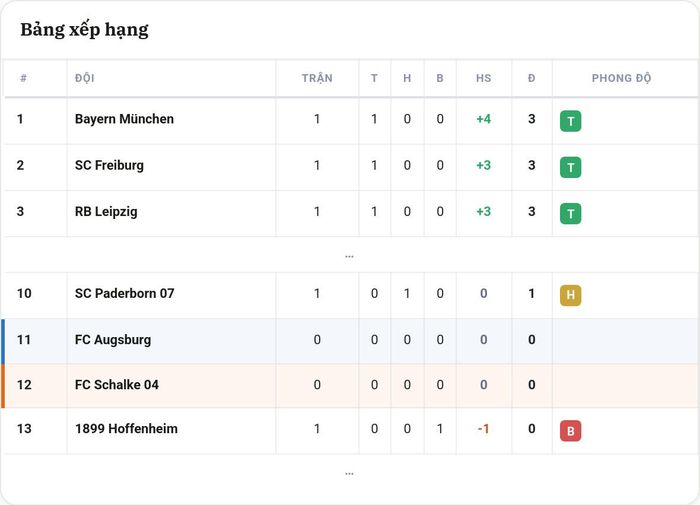
Task: Click 1899 Hoffenheim's red B form badge
Action: tap(571, 431)
